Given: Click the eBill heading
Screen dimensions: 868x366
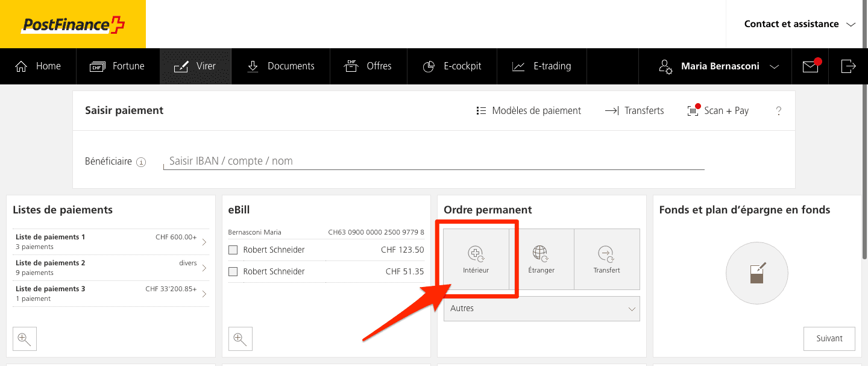Looking at the screenshot, I should tap(239, 210).
